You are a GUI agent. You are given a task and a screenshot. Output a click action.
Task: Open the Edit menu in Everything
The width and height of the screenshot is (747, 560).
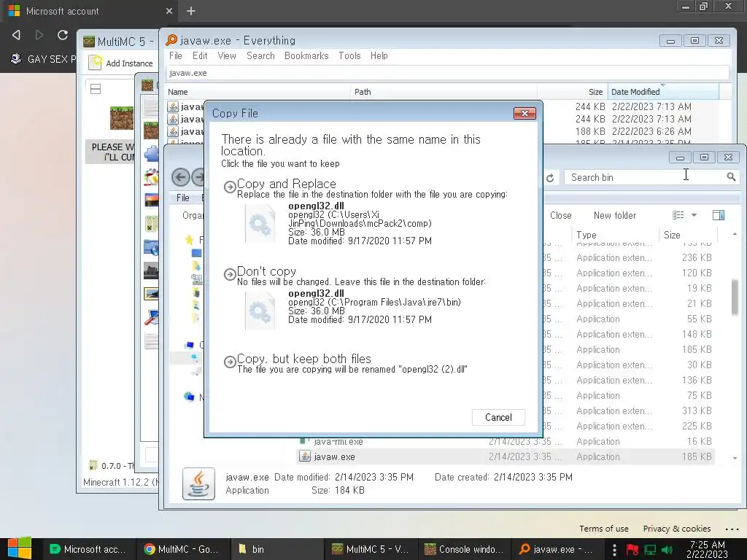click(200, 55)
